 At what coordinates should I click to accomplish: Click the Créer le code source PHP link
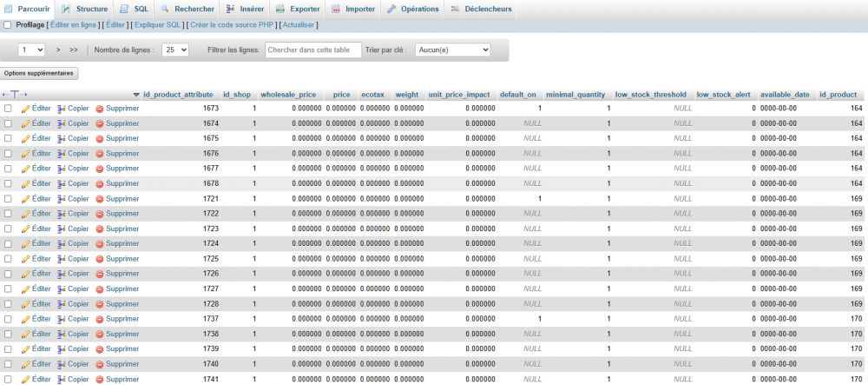(x=233, y=25)
